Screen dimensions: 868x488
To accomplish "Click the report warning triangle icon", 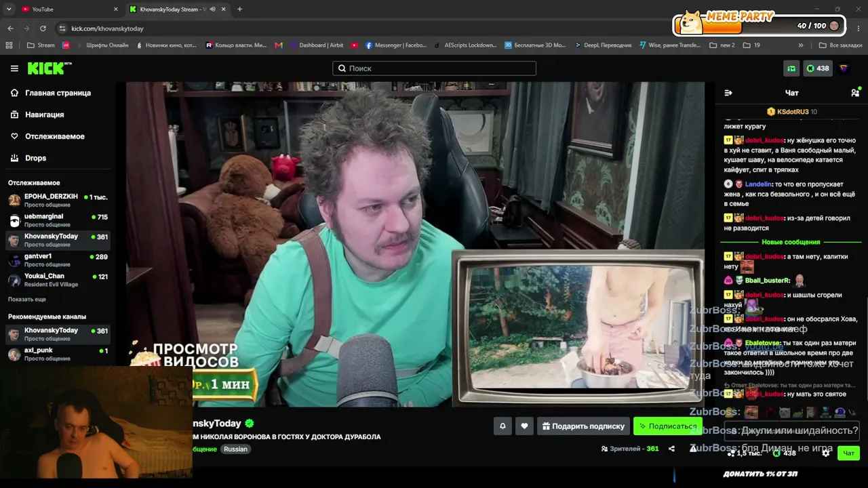I will 693,449.
